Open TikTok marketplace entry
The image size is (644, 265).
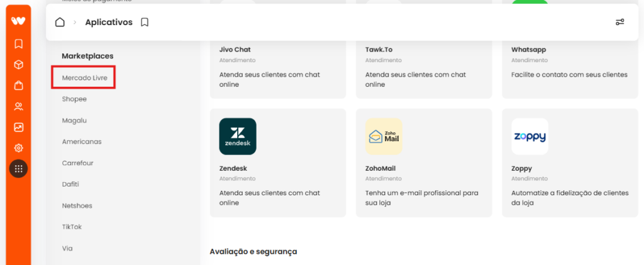click(x=72, y=227)
